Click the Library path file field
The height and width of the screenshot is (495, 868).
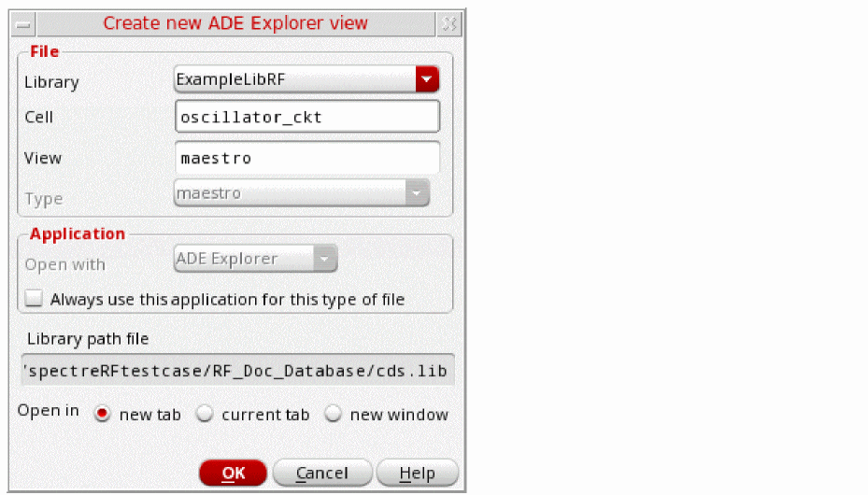[x=238, y=370]
